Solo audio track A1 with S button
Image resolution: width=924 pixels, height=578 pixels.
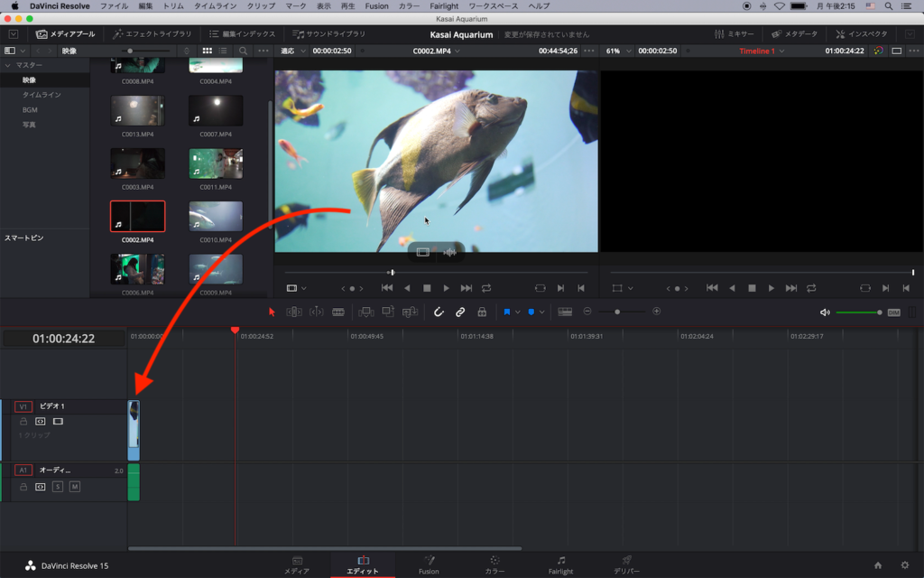tap(58, 487)
